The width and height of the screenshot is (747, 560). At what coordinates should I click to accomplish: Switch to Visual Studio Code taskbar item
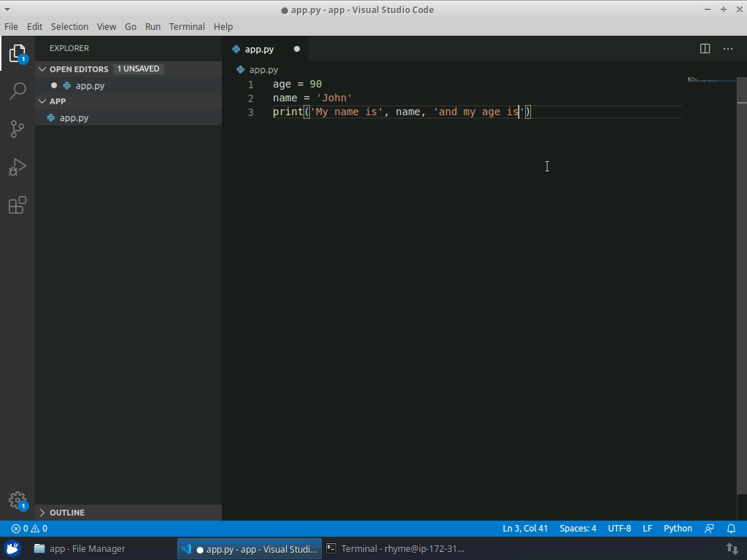click(249, 549)
